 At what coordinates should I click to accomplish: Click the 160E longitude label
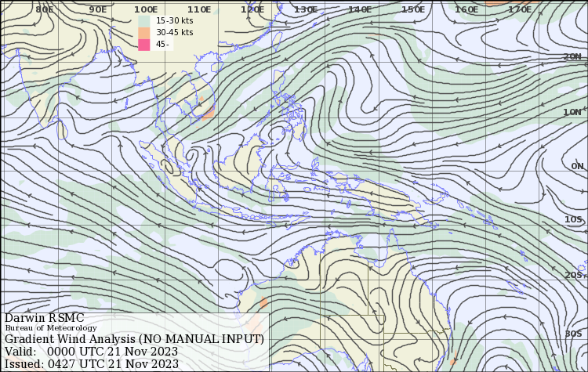tap(466, 9)
